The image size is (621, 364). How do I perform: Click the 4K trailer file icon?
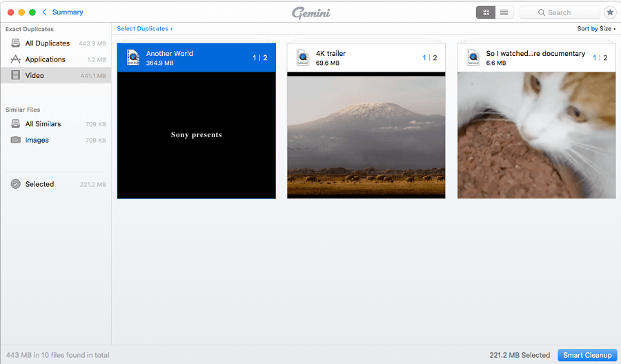pos(302,58)
